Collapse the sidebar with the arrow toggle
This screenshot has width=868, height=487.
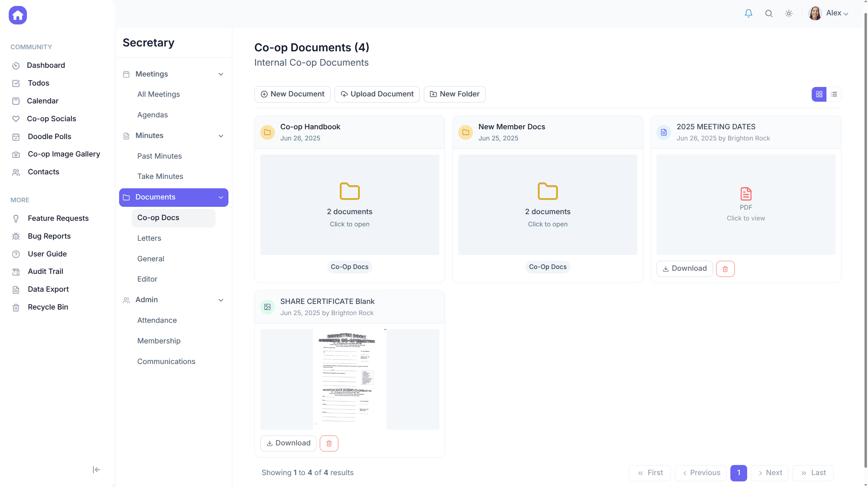click(96, 470)
